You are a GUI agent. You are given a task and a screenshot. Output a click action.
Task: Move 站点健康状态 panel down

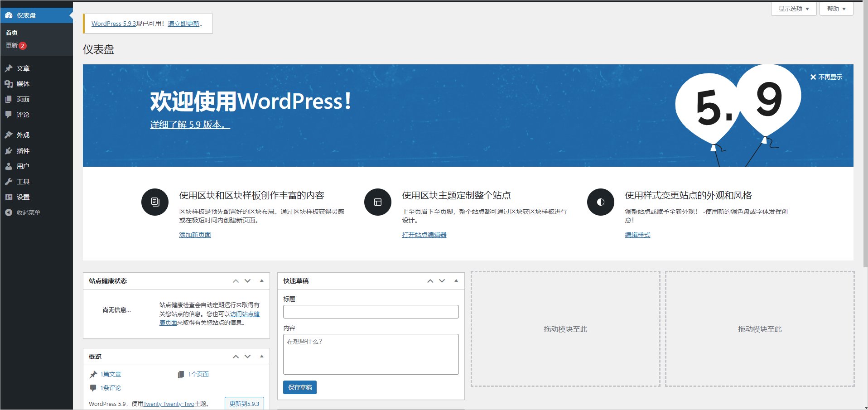coord(248,281)
